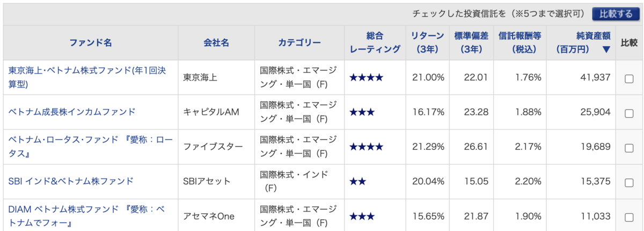Click the カテゴリー column header
The image size is (644, 231).
tap(299, 42)
